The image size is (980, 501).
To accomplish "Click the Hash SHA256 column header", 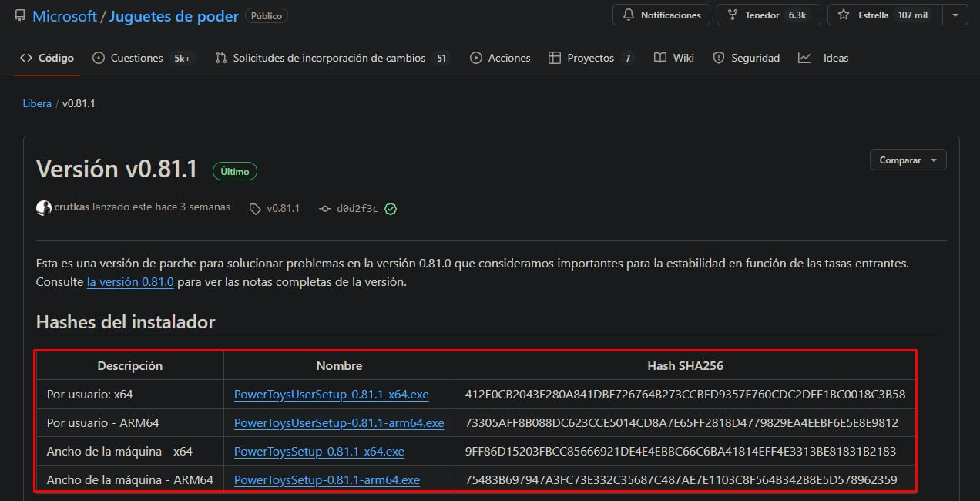I will (685, 365).
